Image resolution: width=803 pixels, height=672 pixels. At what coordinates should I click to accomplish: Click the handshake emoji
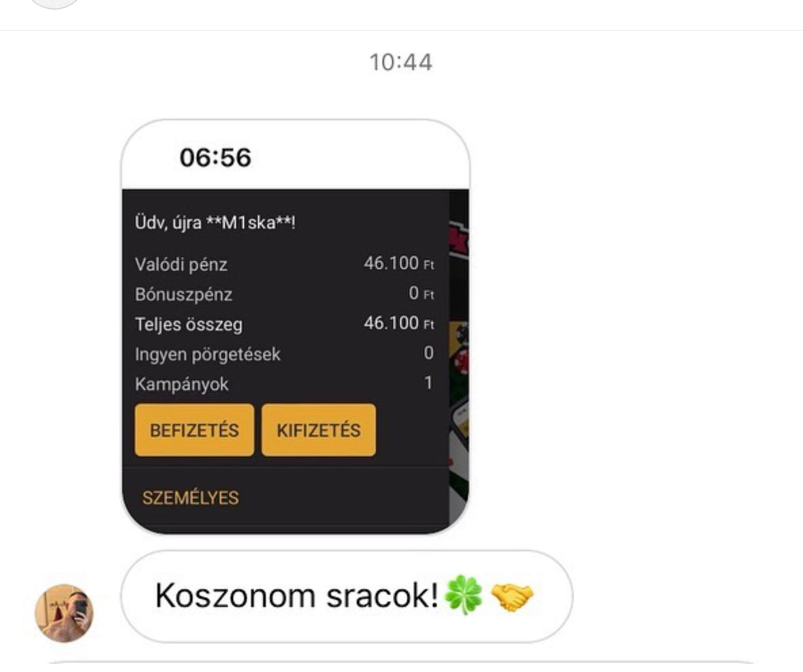pyautogui.click(x=512, y=596)
